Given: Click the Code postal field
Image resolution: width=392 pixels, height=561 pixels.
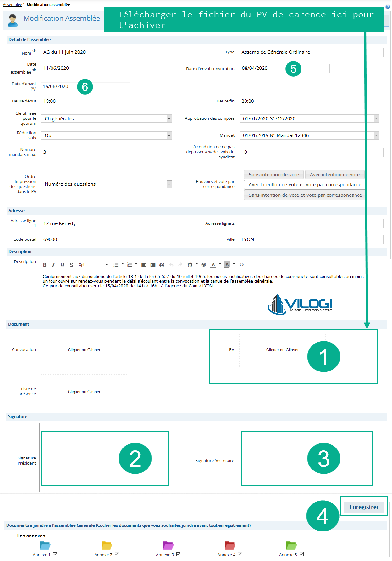Looking at the screenshot, I should pos(108,239).
